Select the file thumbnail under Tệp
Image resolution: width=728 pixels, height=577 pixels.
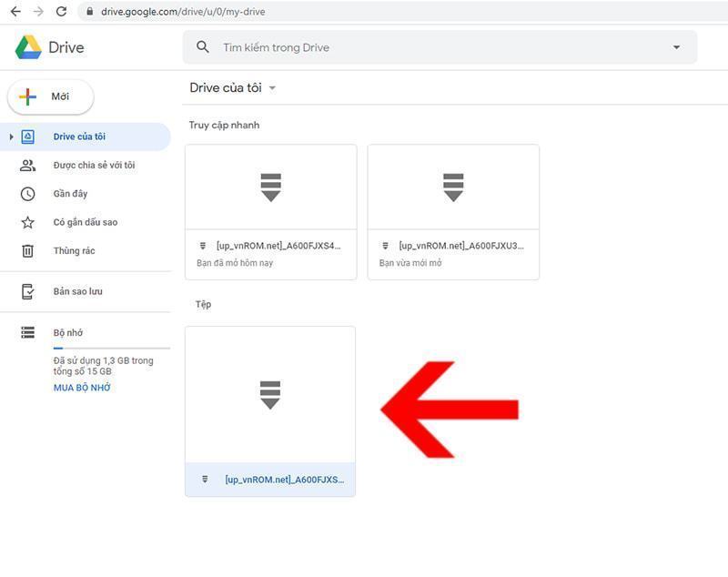click(270, 395)
